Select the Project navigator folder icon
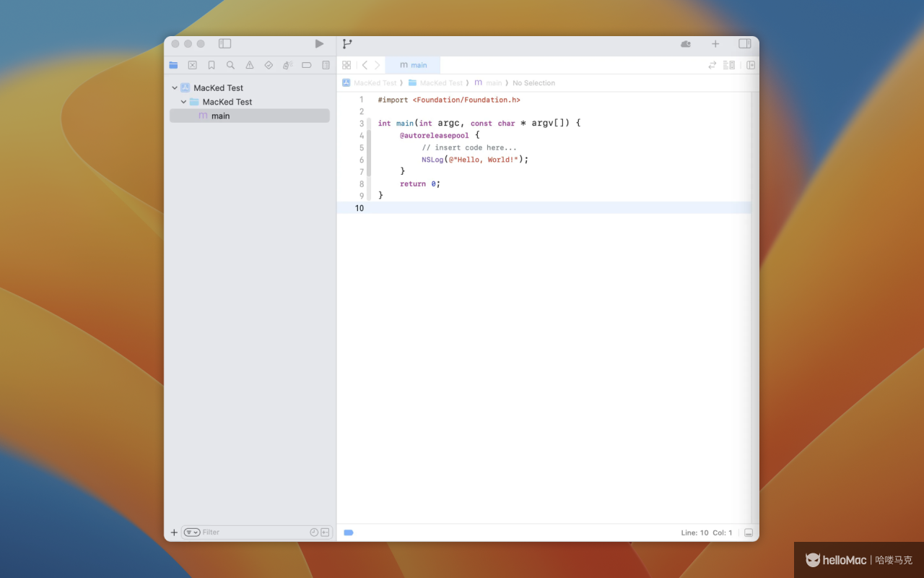Screen dimensions: 924x578 tap(173, 65)
